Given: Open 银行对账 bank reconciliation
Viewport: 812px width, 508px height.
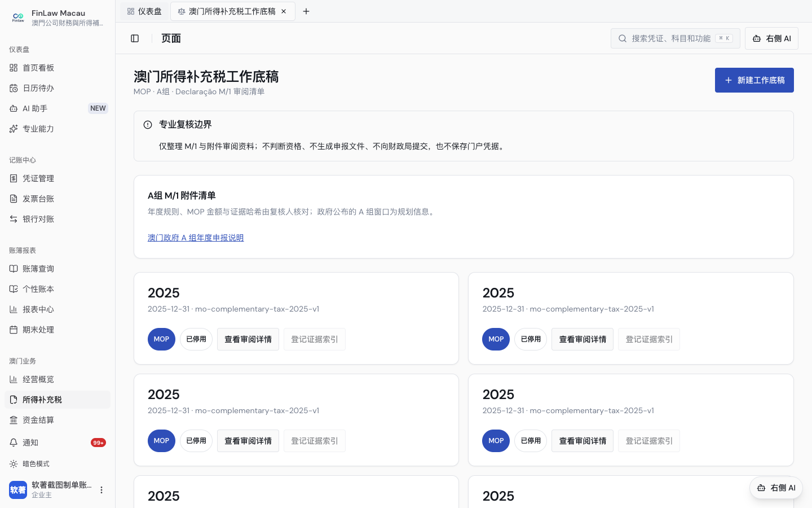Looking at the screenshot, I should (58, 219).
